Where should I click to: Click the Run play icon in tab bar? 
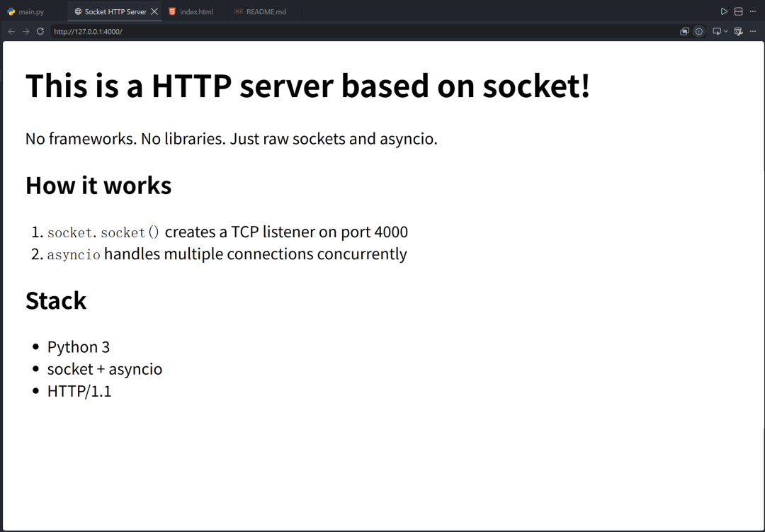(x=724, y=12)
